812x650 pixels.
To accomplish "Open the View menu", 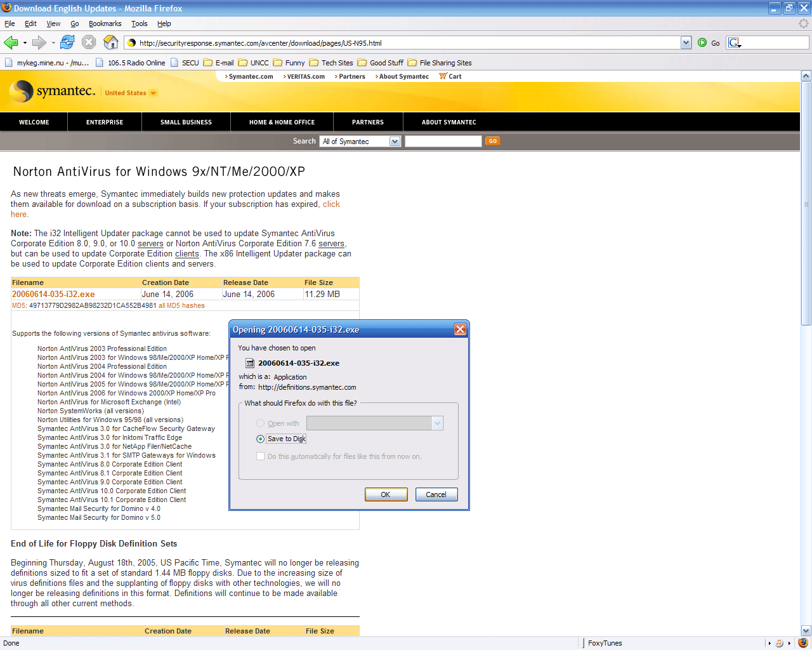I will click(53, 23).
